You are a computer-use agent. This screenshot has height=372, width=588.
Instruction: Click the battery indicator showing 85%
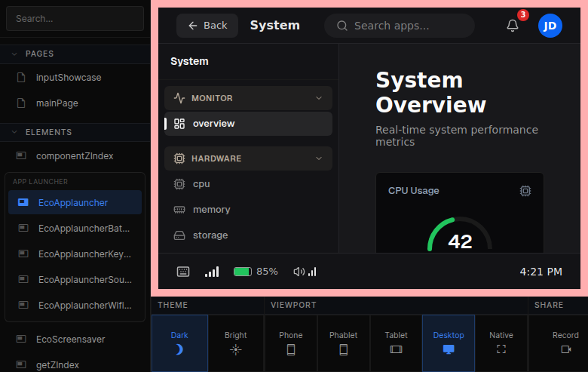point(255,272)
